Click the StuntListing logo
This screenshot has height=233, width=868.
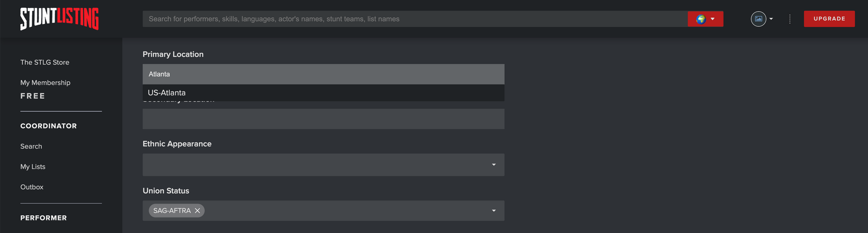click(59, 19)
